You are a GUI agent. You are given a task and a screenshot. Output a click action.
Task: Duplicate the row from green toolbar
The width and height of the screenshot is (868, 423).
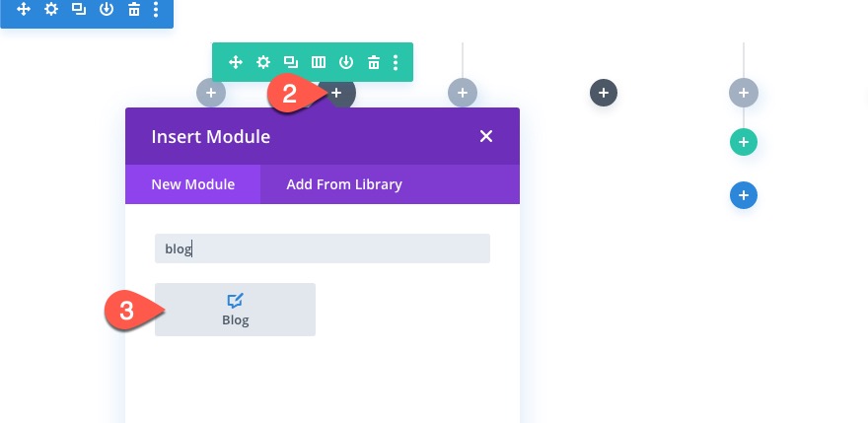point(291,62)
